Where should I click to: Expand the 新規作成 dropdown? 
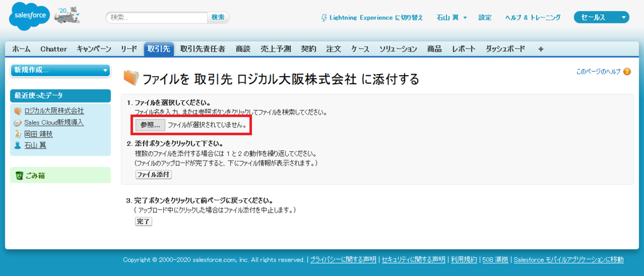point(60,70)
